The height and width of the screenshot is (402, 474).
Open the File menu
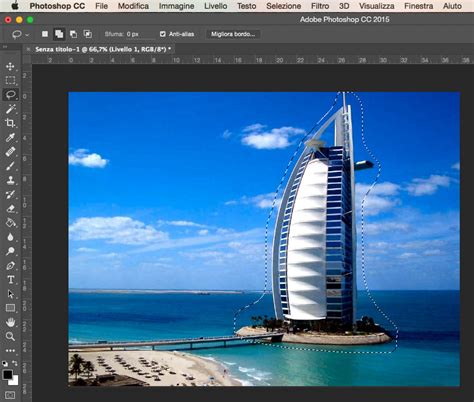101,6
